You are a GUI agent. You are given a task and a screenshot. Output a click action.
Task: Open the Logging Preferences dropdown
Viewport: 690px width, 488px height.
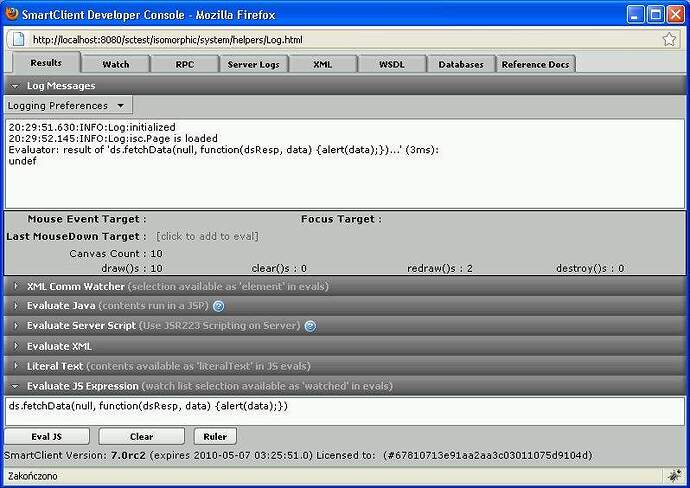click(x=68, y=106)
